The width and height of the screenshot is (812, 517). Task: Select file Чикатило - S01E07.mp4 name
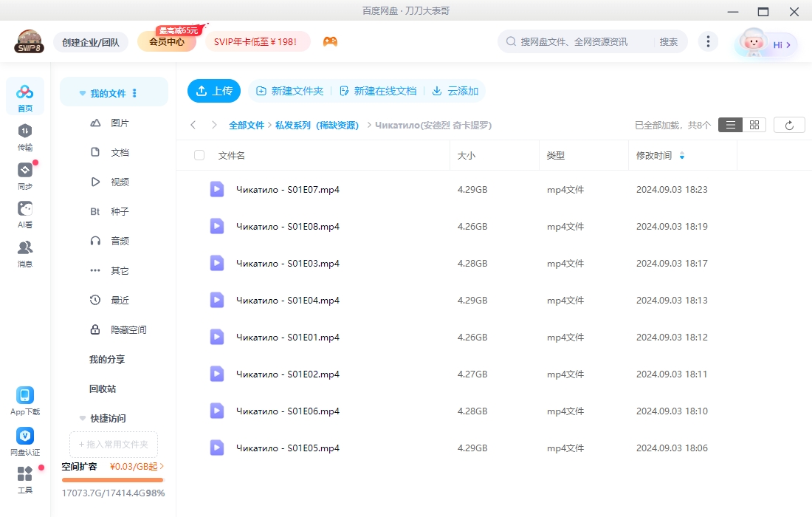click(x=288, y=190)
